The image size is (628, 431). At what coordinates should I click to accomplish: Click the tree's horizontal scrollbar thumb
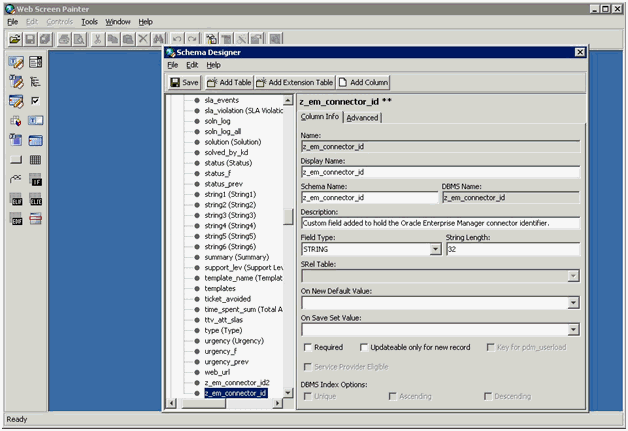point(203,403)
